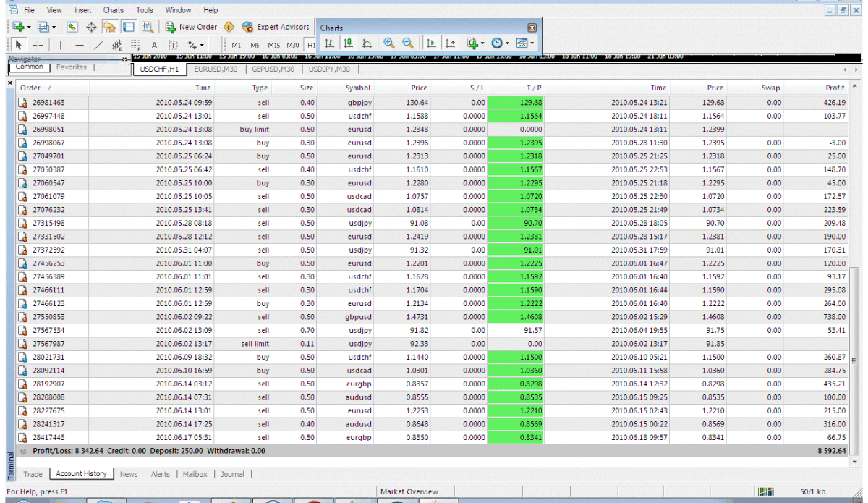Switch chart to candlesticks
The image size is (868, 503).
click(349, 43)
